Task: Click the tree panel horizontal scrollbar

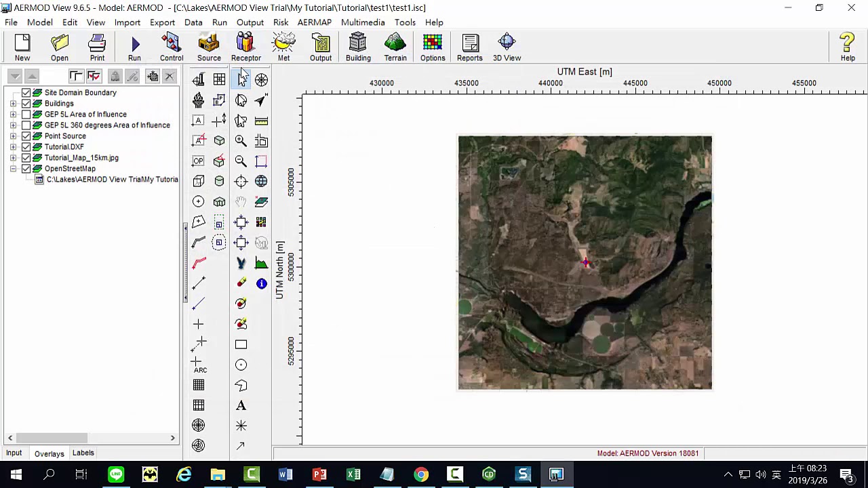Action: point(92,438)
